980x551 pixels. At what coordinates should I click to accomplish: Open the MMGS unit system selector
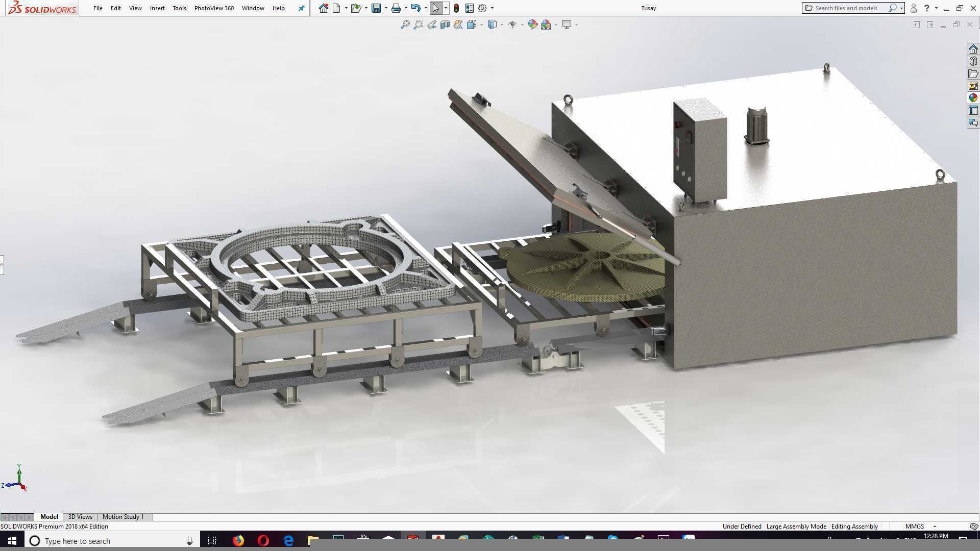point(915,527)
